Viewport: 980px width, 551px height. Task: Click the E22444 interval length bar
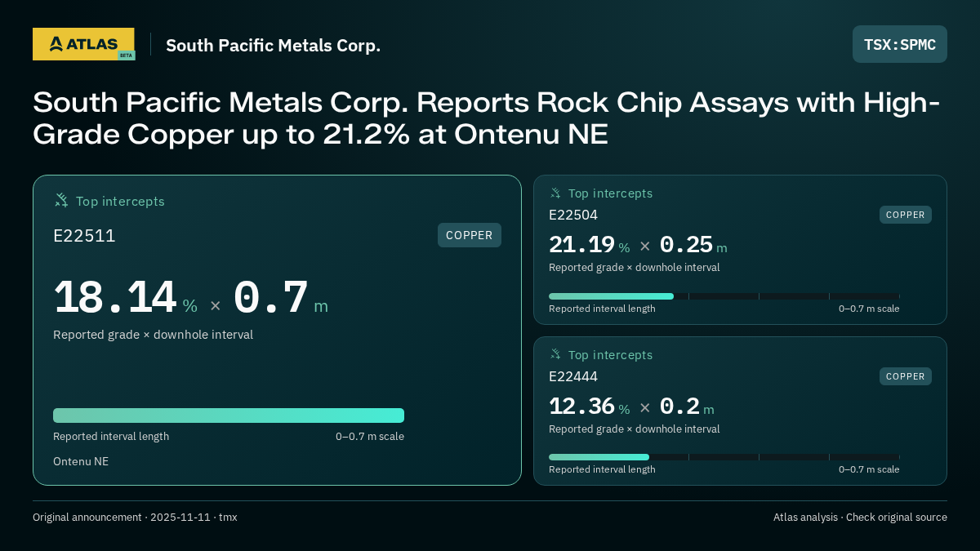coord(724,457)
